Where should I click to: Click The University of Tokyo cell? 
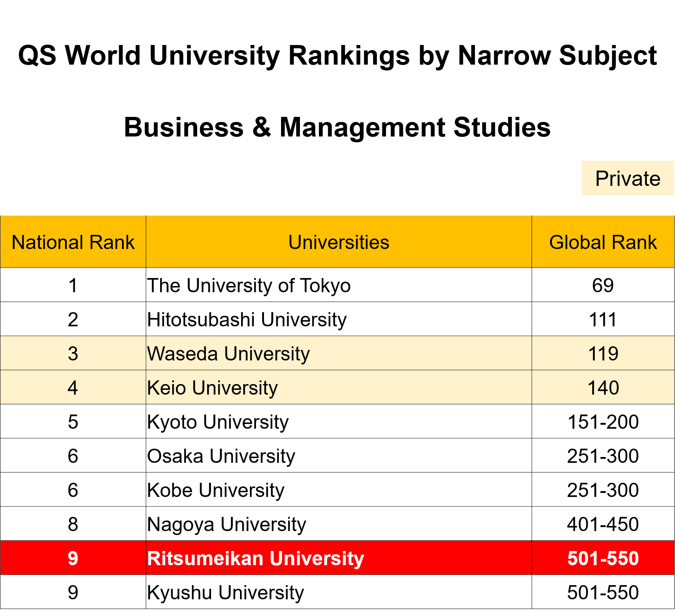click(249, 285)
